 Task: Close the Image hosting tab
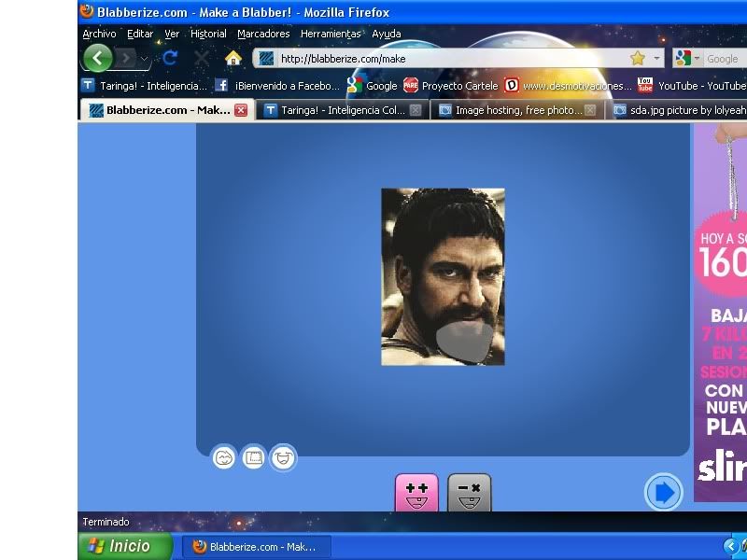click(590, 110)
